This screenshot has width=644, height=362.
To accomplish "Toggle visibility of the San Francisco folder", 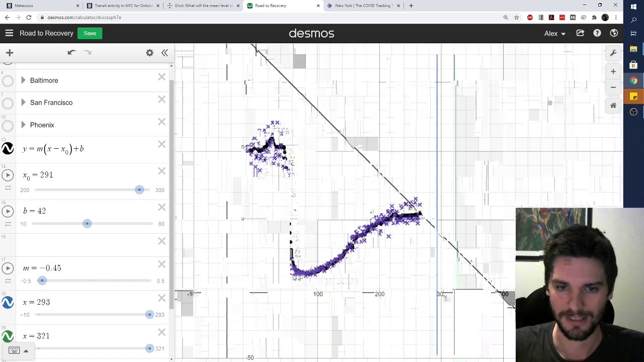I will 8,103.
